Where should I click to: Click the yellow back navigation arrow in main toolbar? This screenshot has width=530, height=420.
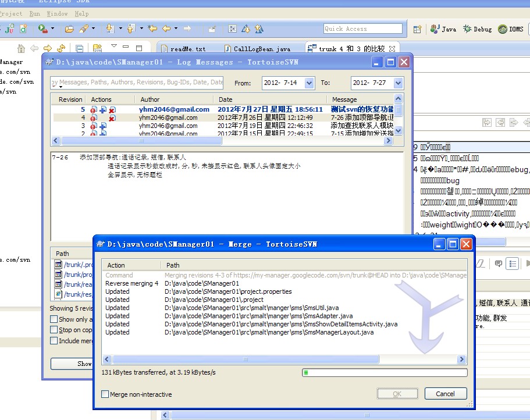[166, 29]
